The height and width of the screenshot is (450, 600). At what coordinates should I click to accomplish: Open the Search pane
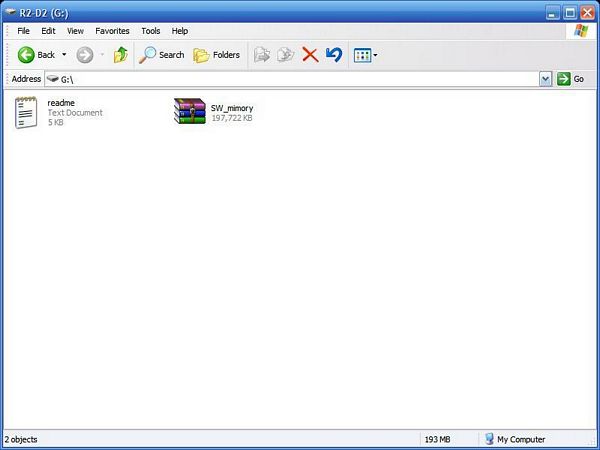[162, 55]
